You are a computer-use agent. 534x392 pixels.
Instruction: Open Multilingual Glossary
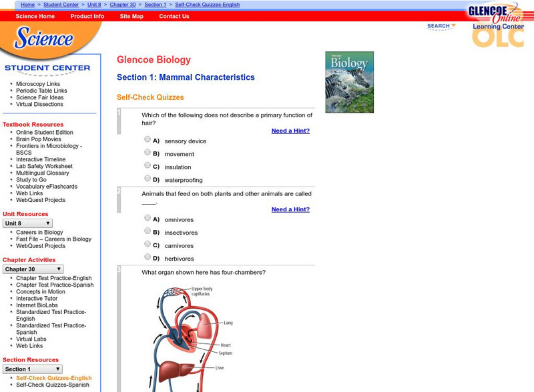43,173
